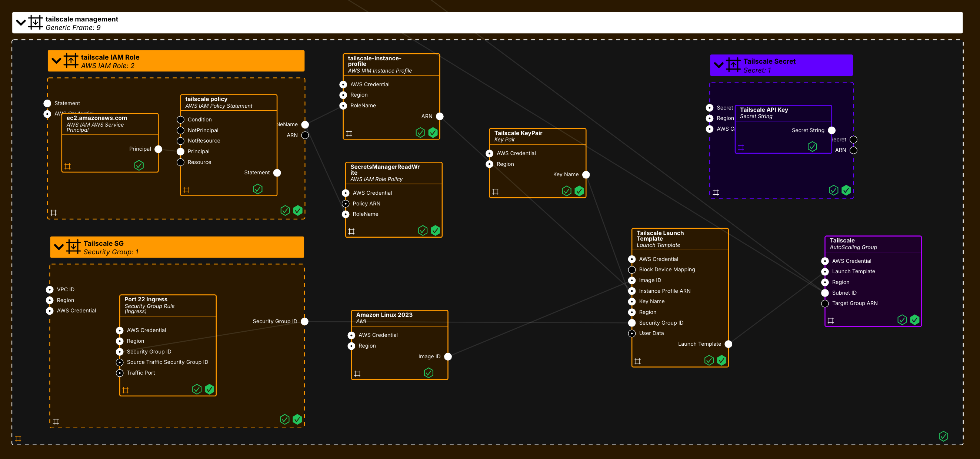Select the tailscale-instance-profile node title
The image size is (980, 459).
pyautogui.click(x=374, y=61)
